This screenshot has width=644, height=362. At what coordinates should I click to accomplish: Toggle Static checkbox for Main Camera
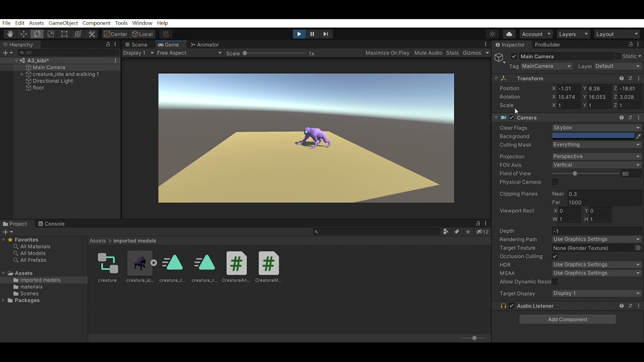(x=618, y=56)
